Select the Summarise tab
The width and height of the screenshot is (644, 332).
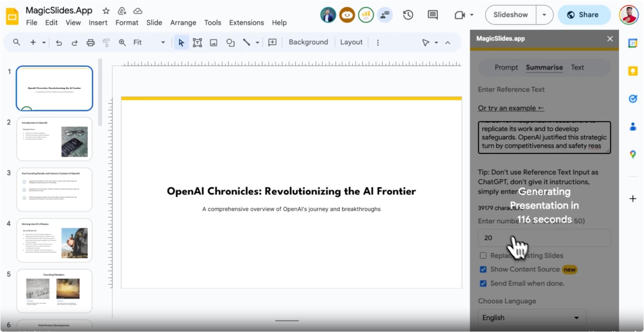pyautogui.click(x=544, y=67)
